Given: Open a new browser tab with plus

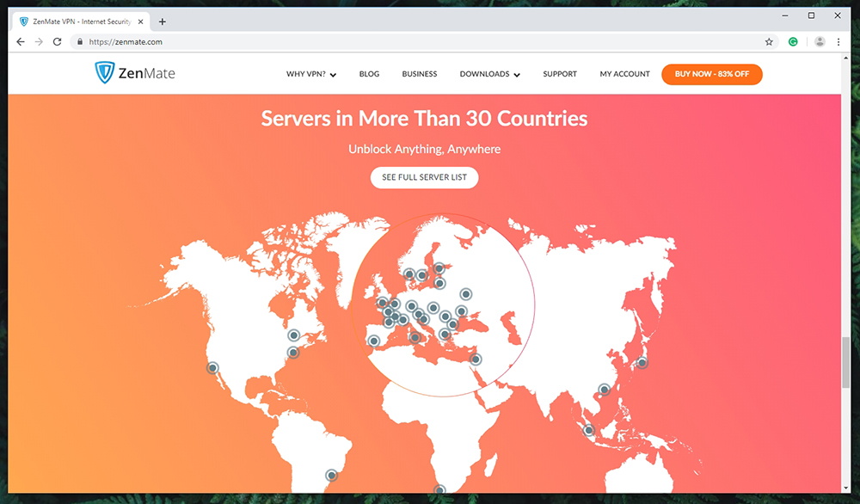Looking at the screenshot, I should click(163, 22).
